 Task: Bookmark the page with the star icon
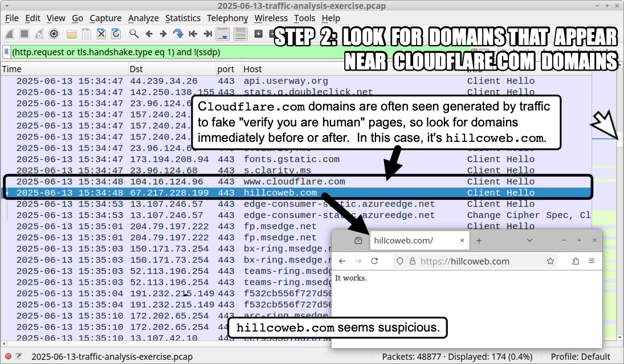click(550, 261)
